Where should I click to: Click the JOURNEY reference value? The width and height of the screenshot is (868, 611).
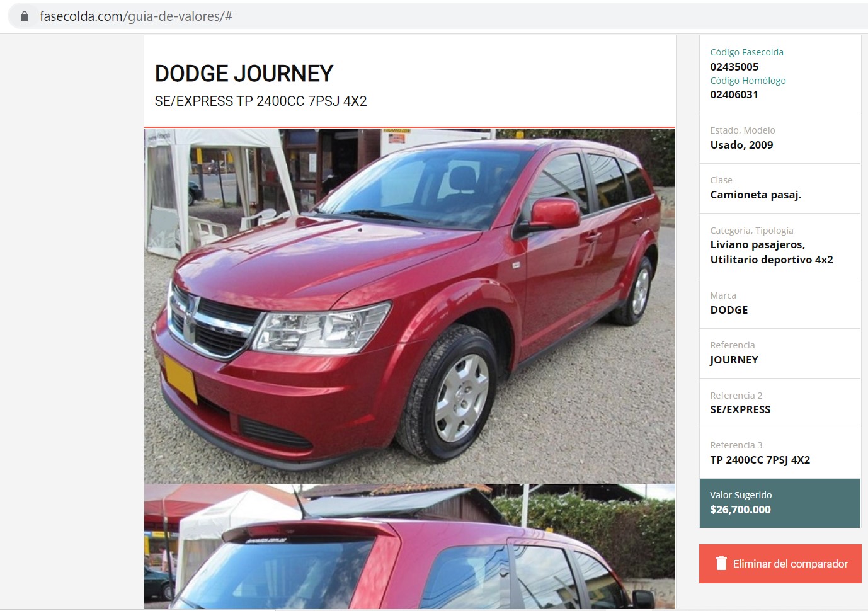734,360
